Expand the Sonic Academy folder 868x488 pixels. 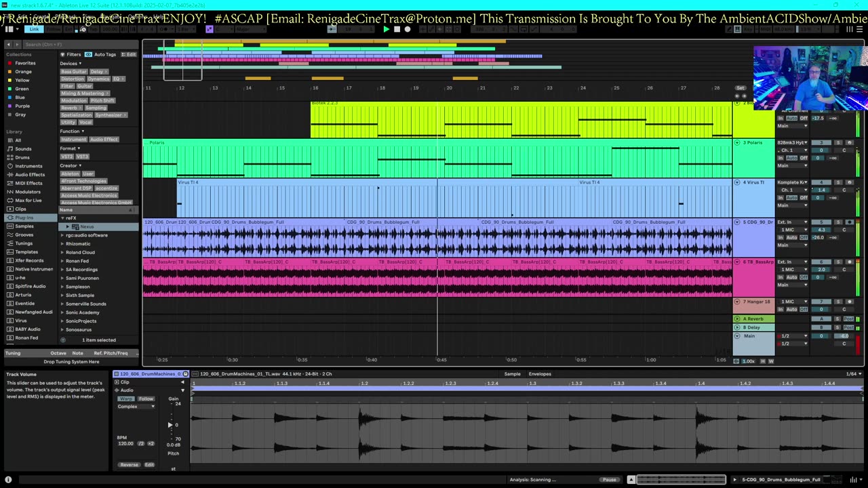[x=62, y=312]
